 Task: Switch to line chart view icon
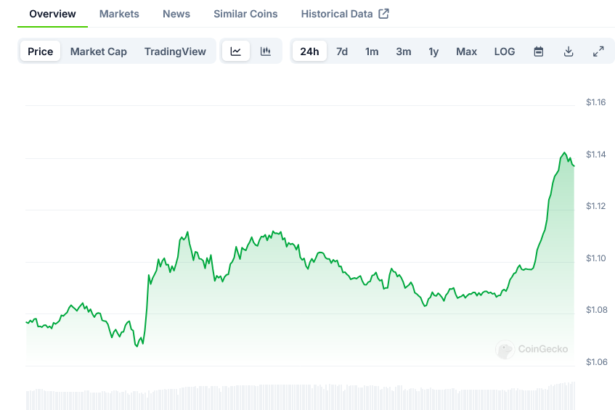click(x=235, y=52)
